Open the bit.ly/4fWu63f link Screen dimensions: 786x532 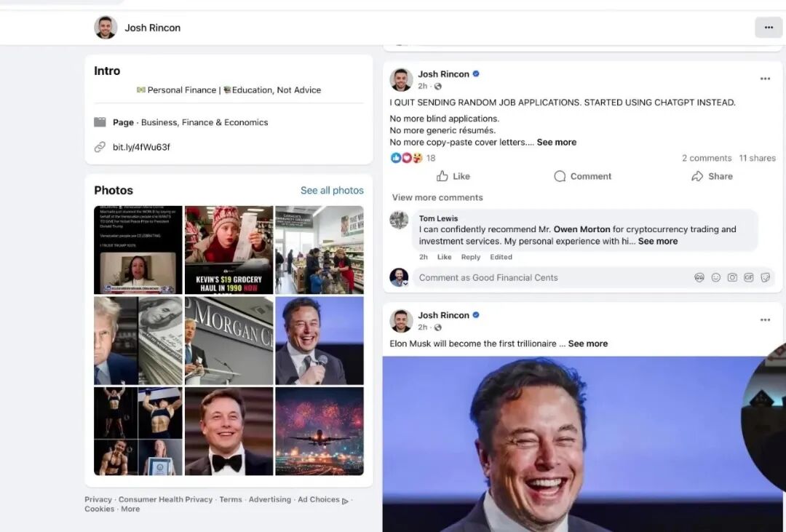[141, 147]
